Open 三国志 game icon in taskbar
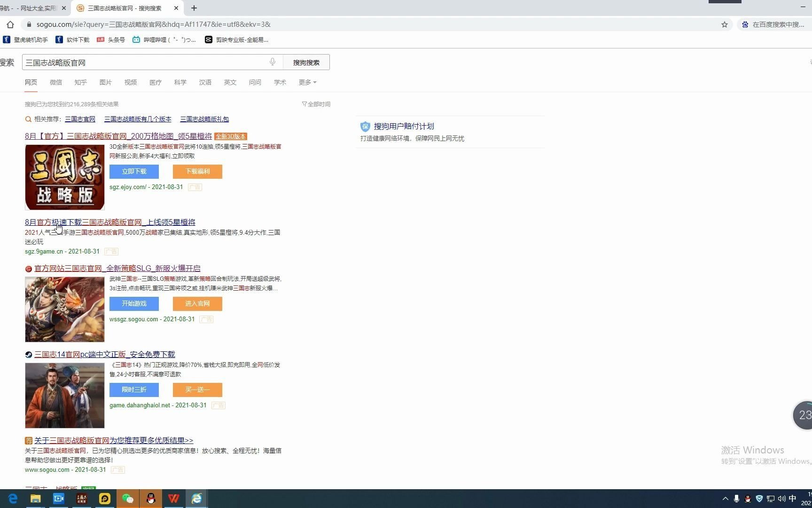The image size is (812, 508). coord(82,499)
